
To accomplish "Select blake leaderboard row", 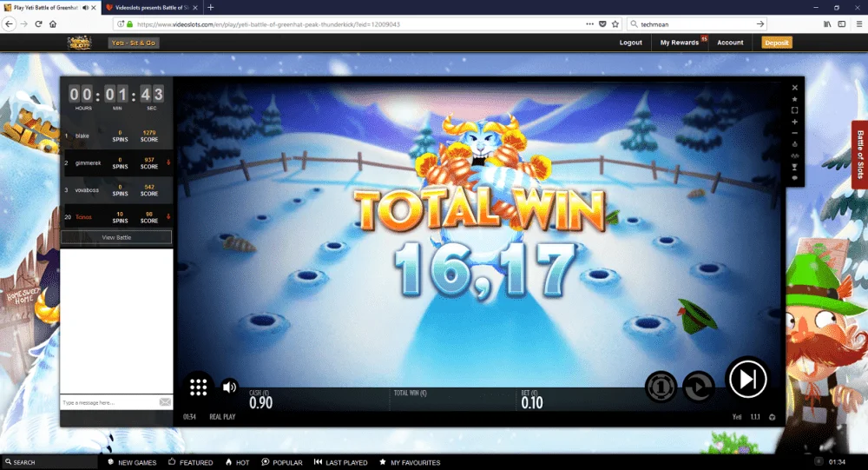I will click(117, 136).
